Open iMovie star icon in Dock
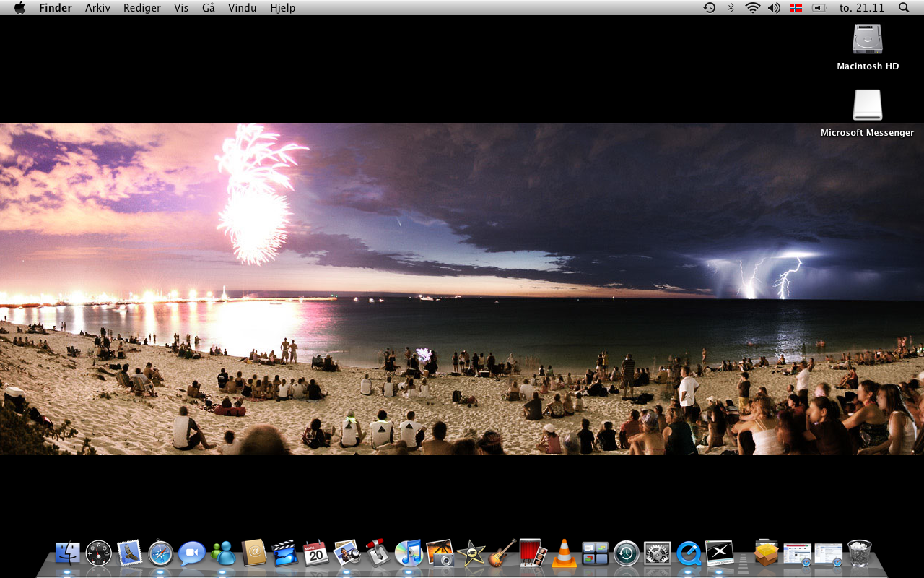 point(471,553)
